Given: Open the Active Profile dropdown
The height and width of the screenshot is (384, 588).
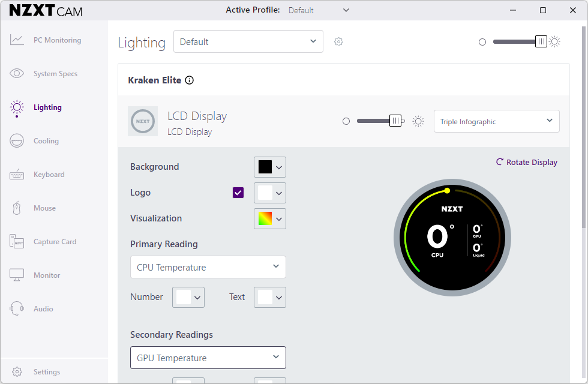Looking at the screenshot, I should 319,10.
